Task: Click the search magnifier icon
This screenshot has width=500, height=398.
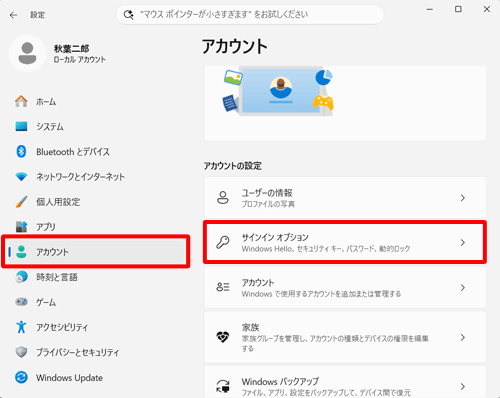Action: 128,15
